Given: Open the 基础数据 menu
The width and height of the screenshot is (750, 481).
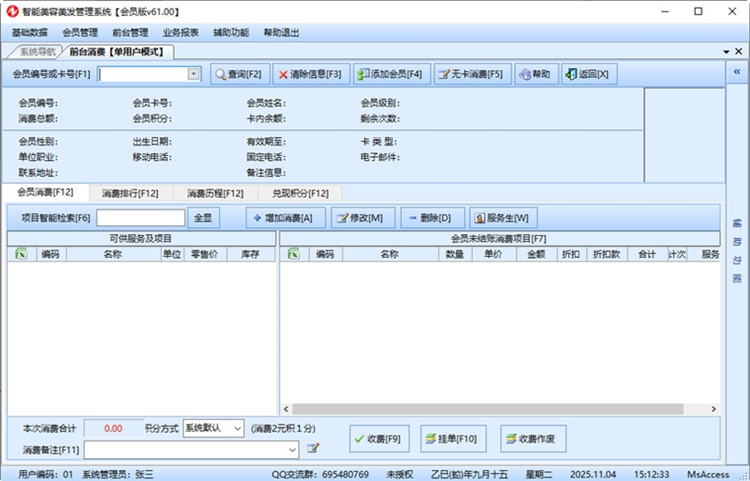Looking at the screenshot, I should click(x=30, y=33).
